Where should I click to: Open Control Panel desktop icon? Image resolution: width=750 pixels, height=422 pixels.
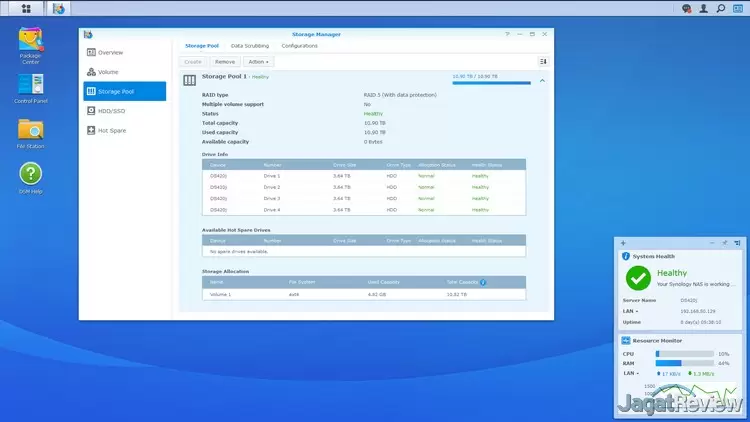coord(31,89)
